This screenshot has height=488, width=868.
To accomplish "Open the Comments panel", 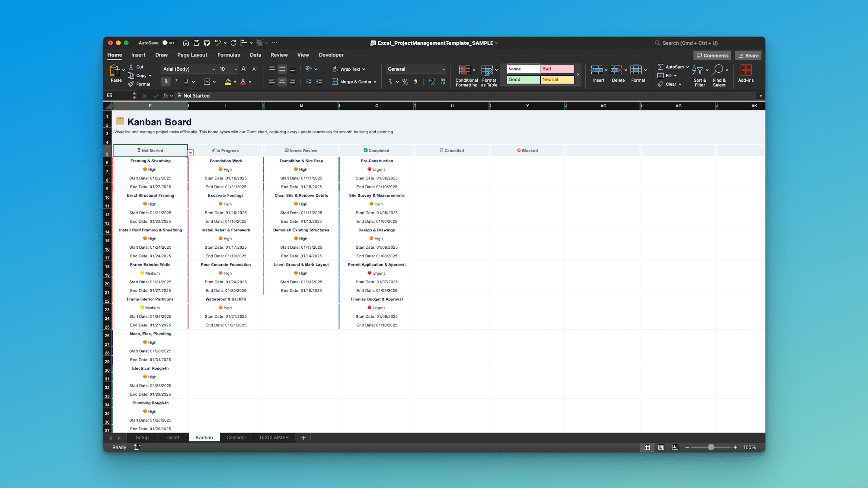I will [x=712, y=55].
